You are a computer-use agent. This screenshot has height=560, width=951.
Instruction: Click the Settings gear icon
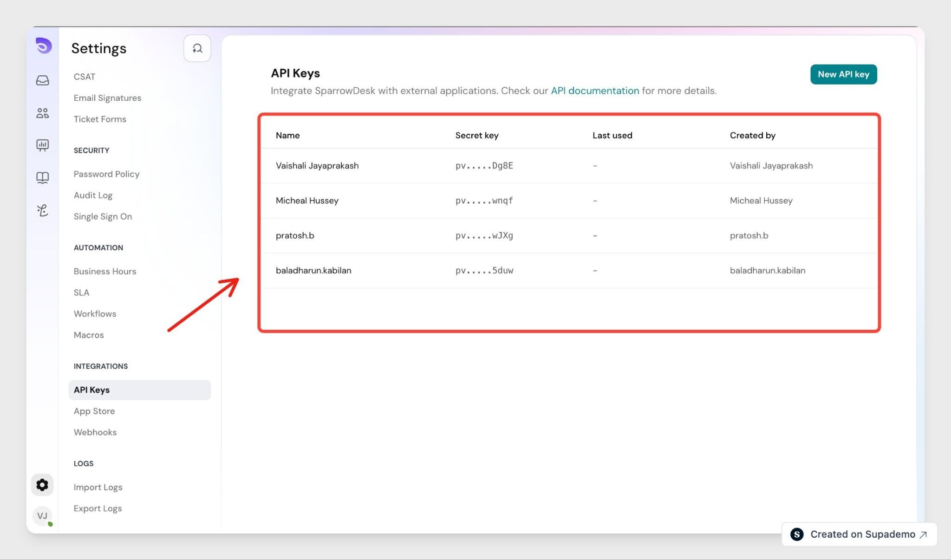click(x=42, y=485)
